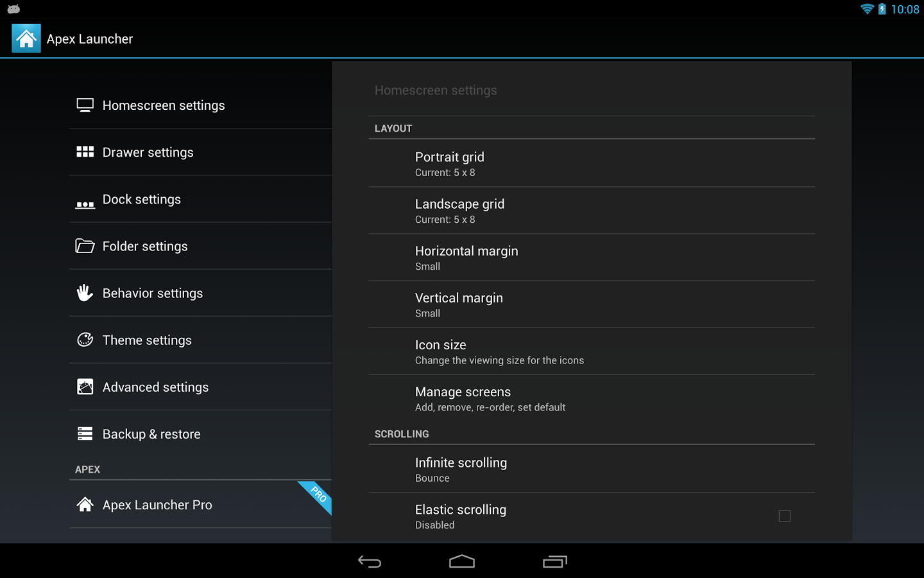924x578 pixels.
Task: Click the Folder settings folder icon
Action: (x=85, y=246)
